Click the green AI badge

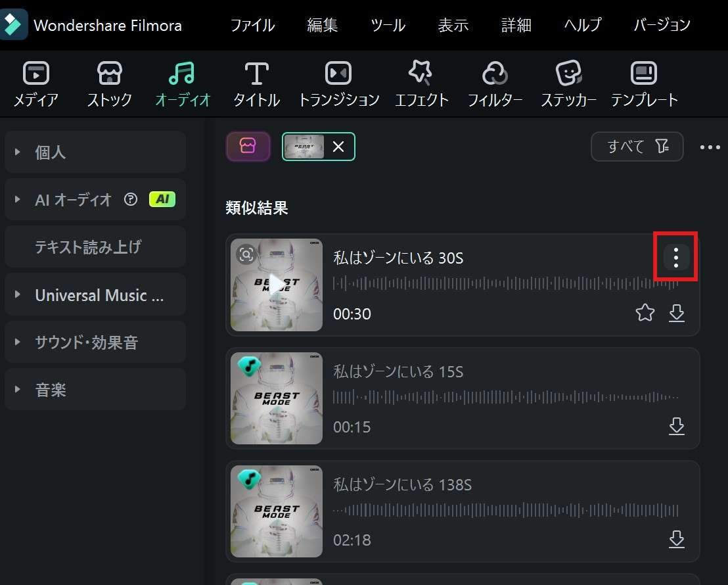(162, 199)
